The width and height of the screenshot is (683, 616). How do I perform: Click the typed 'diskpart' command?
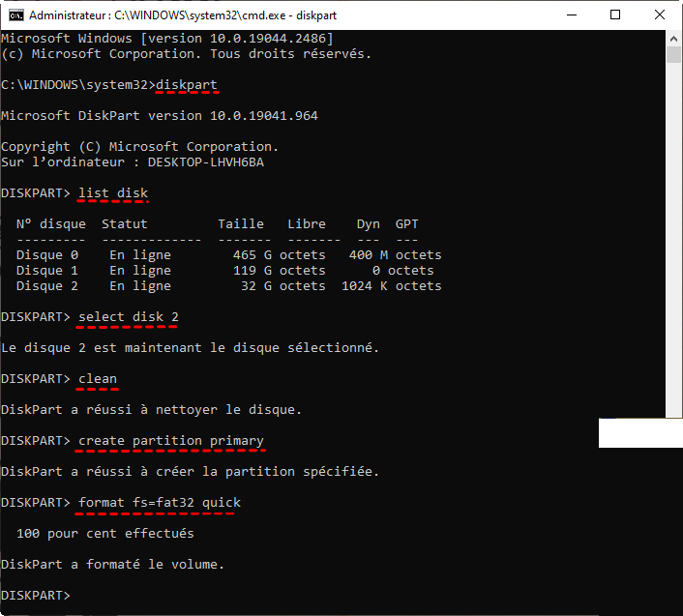point(187,85)
